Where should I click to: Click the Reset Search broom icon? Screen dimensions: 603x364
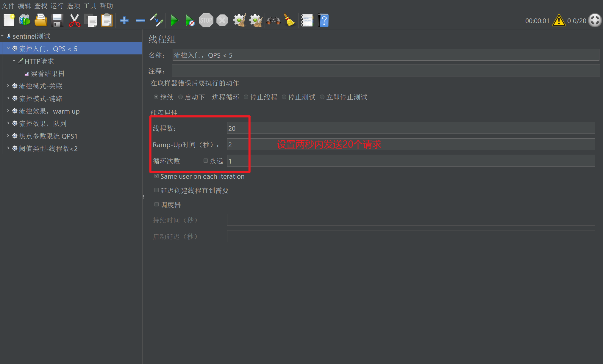tap(289, 21)
